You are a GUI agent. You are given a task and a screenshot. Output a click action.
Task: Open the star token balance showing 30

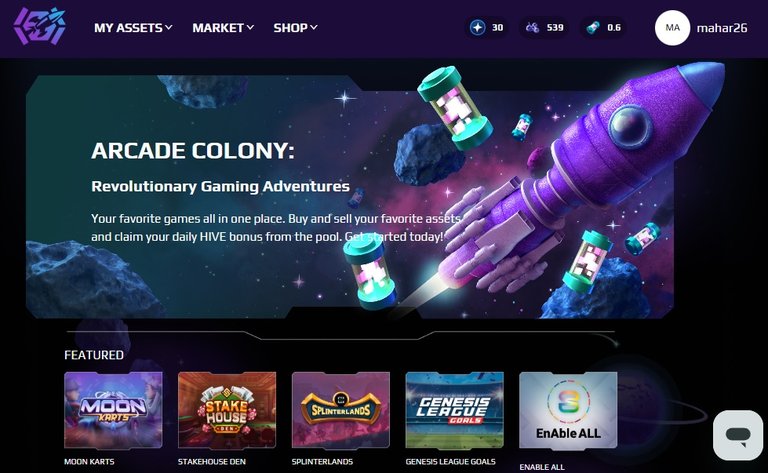click(x=486, y=27)
